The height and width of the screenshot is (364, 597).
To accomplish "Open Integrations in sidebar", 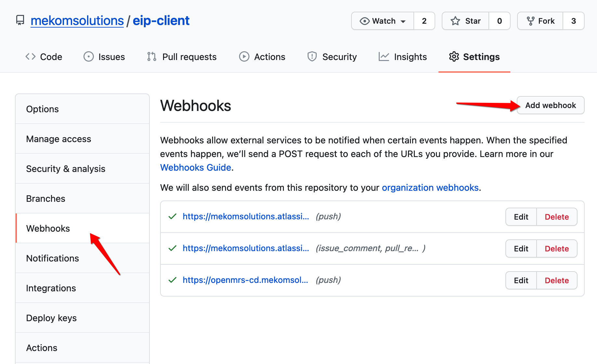I will tap(83, 288).
